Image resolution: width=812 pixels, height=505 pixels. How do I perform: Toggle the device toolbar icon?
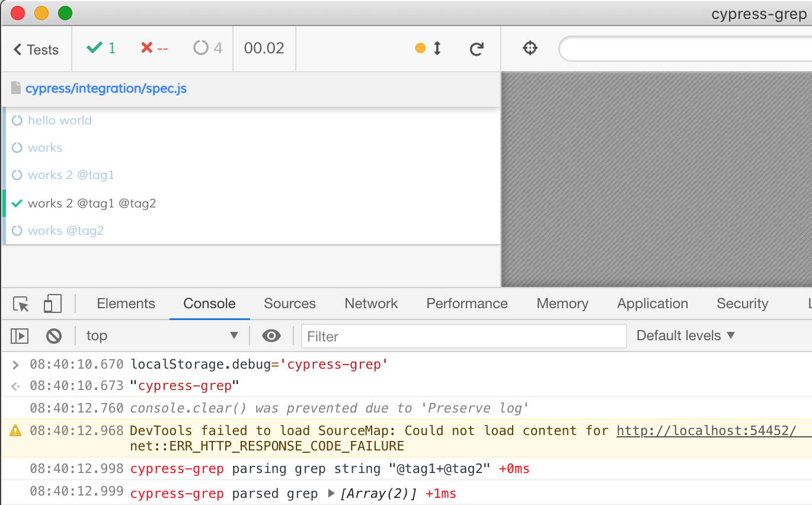click(53, 304)
